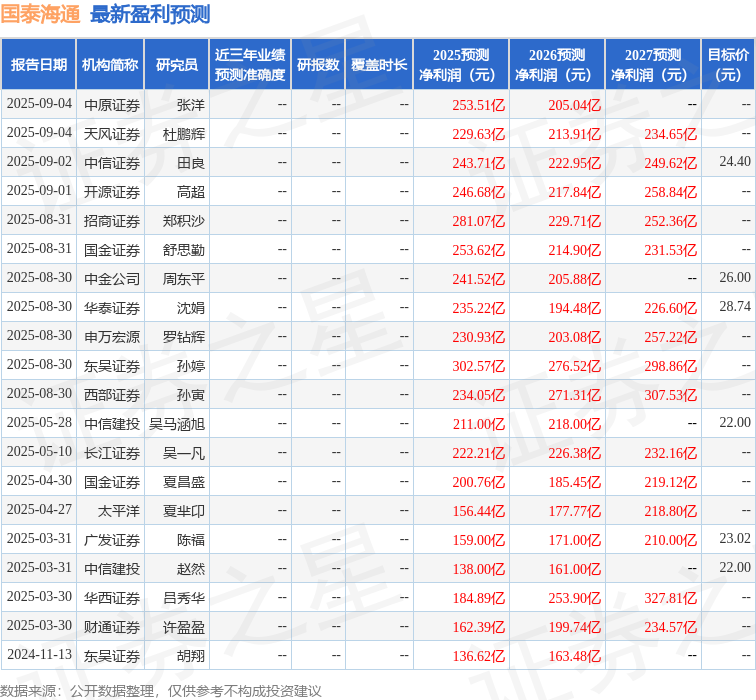Select the 机构简称 column header
Viewport: 756px width, 700px height.
pos(110,65)
